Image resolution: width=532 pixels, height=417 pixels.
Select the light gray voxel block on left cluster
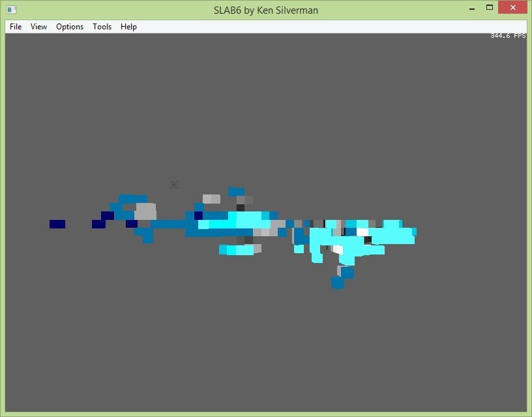pyautogui.click(x=145, y=211)
